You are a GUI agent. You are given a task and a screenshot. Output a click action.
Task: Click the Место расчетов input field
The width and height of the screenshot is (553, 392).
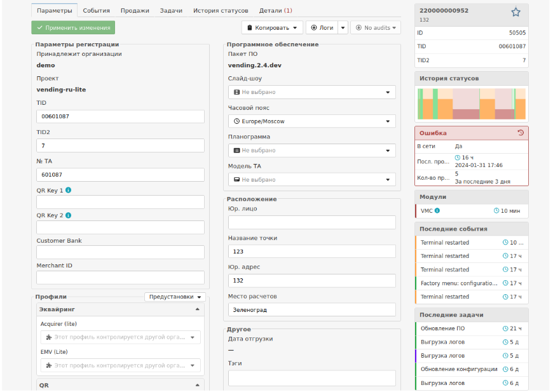(311, 309)
